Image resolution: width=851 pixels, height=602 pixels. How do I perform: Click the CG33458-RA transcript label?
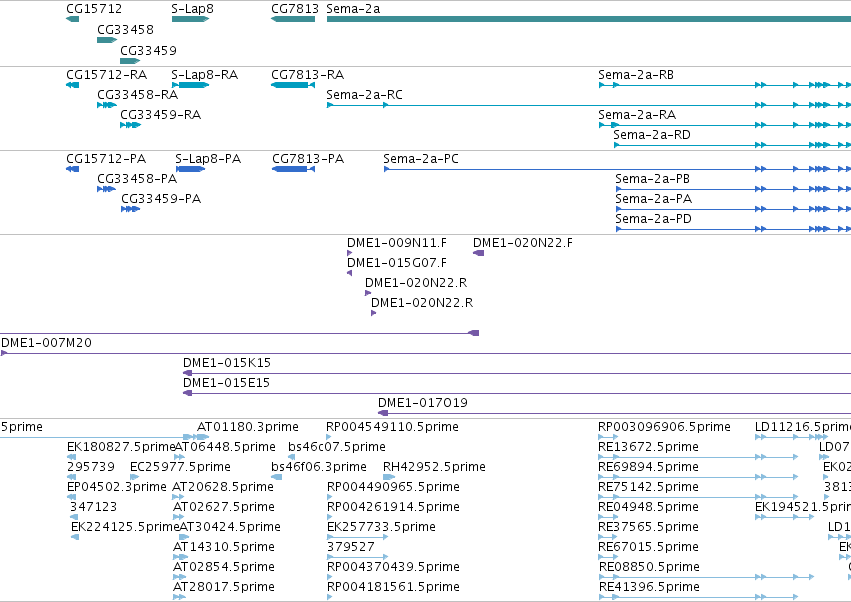click(137, 94)
